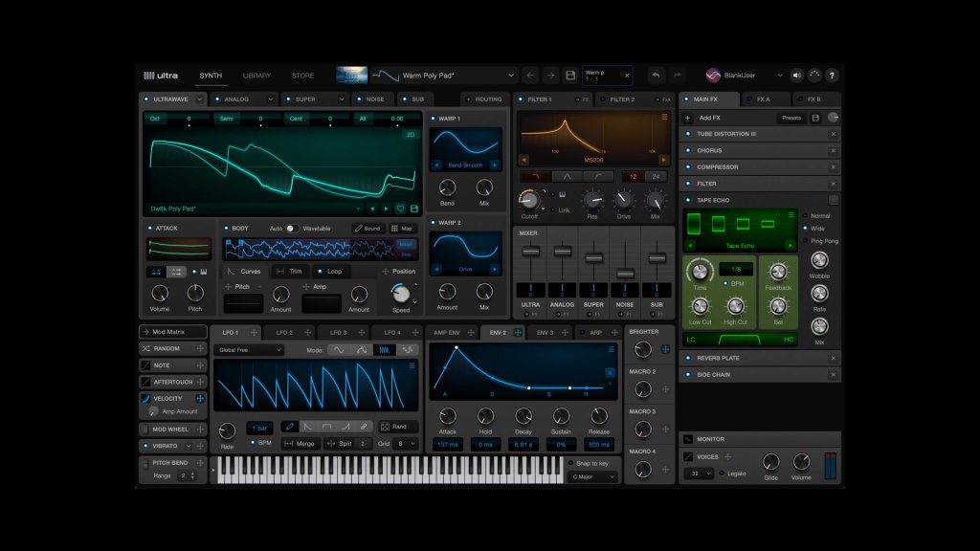Click the Mod Matrix button
This screenshot has width=980, height=551.
(173, 332)
